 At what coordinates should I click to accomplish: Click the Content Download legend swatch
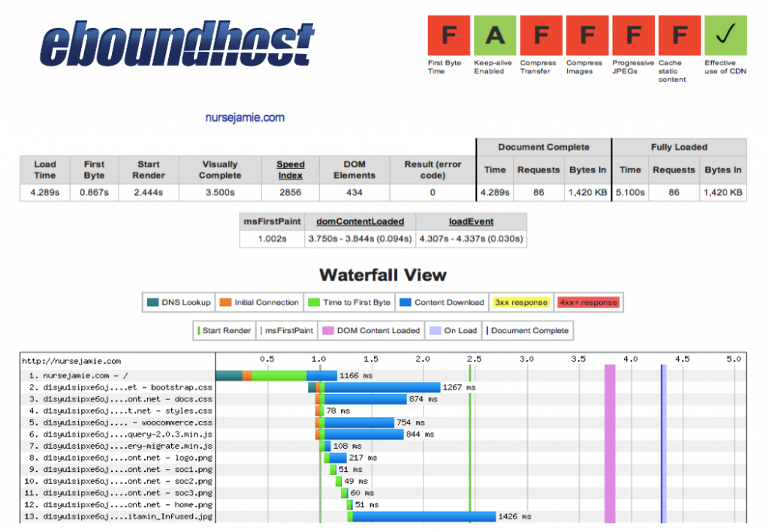405,302
